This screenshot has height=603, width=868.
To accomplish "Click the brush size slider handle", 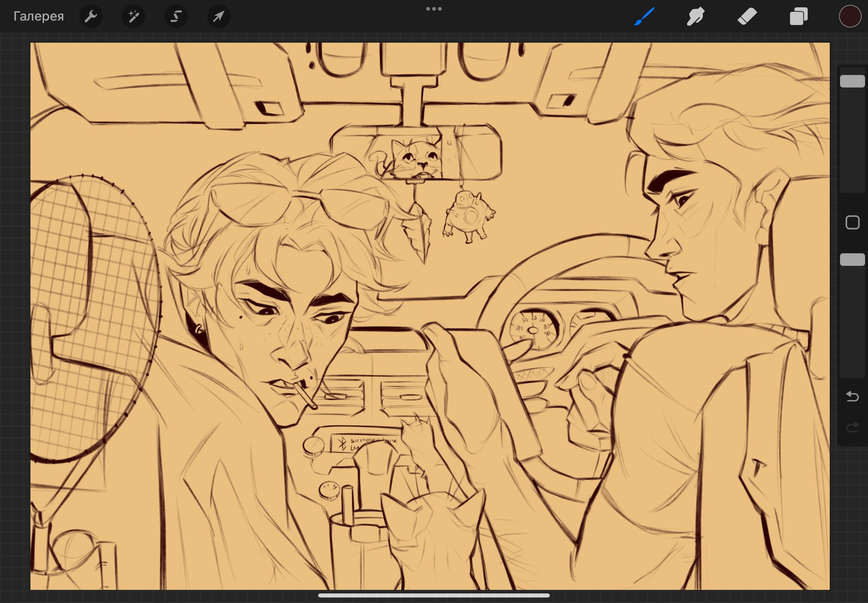I will pos(852,81).
